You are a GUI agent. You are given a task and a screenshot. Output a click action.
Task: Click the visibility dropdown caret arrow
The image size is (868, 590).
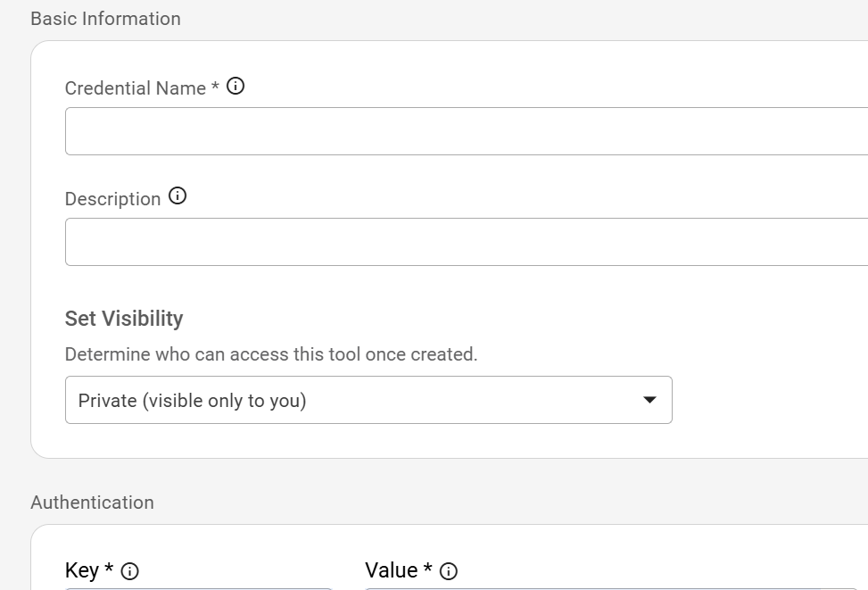click(x=649, y=400)
